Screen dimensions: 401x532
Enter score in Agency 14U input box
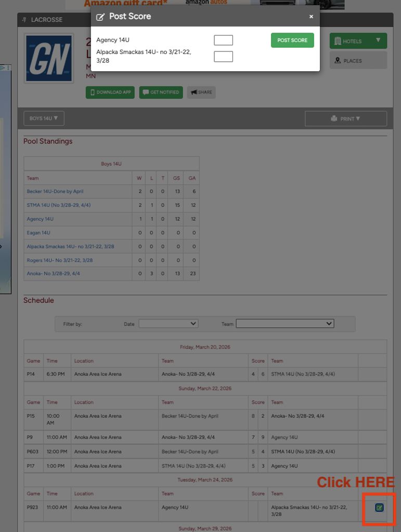[223, 41]
